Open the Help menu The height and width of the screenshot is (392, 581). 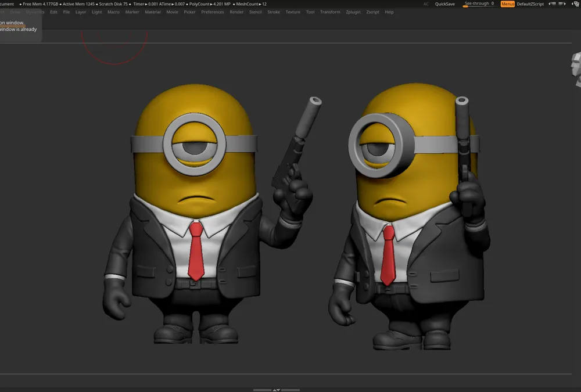[389, 12]
